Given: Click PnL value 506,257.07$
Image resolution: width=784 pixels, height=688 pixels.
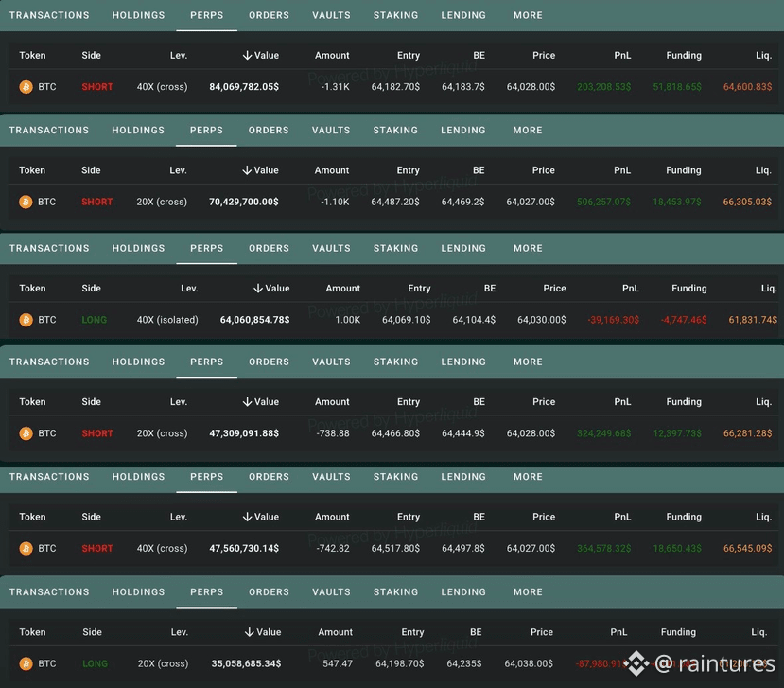Looking at the screenshot, I should point(603,203).
